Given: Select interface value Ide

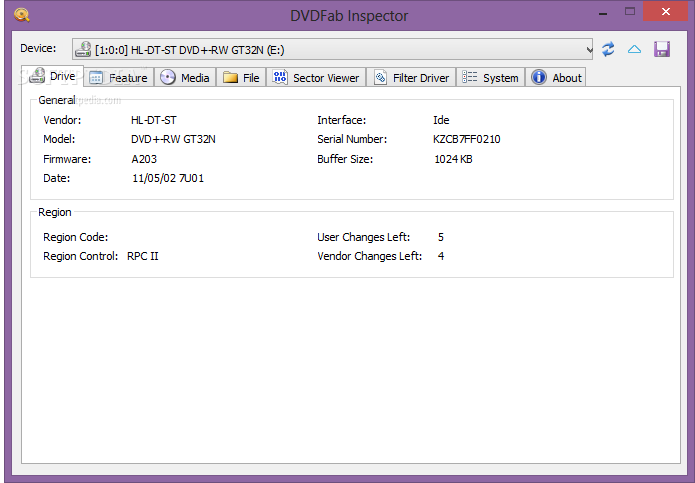Looking at the screenshot, I should 441,120.
